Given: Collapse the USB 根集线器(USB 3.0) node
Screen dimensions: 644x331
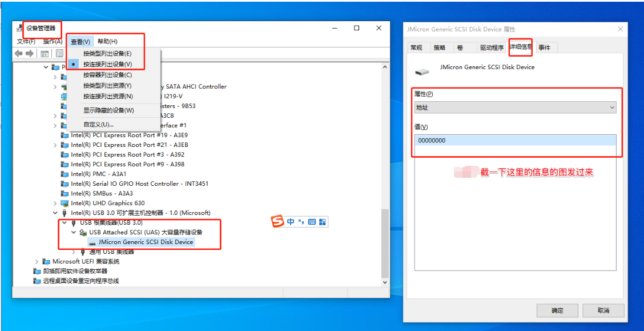Looking at the screenshot, I should coord(65,222).
